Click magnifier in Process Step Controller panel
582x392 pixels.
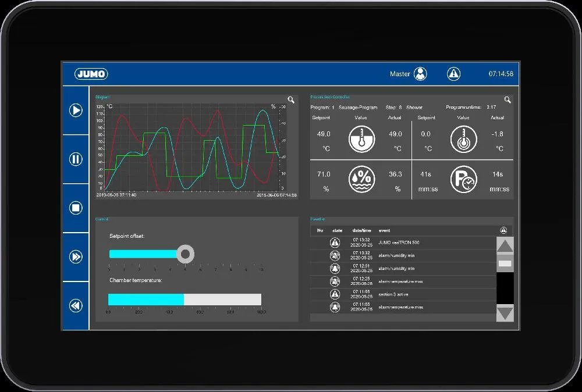pyautogui.click(x=508, y=100)
